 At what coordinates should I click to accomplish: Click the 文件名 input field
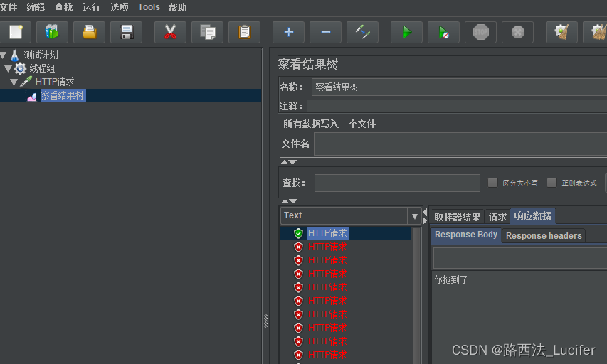tap(460, 144)
